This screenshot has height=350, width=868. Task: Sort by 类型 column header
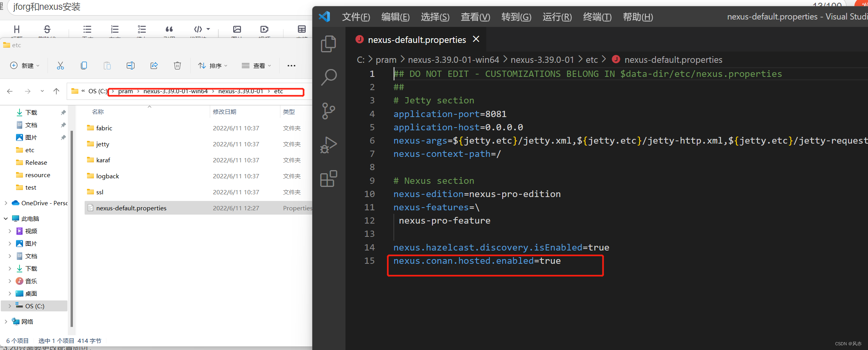point(289,112)
